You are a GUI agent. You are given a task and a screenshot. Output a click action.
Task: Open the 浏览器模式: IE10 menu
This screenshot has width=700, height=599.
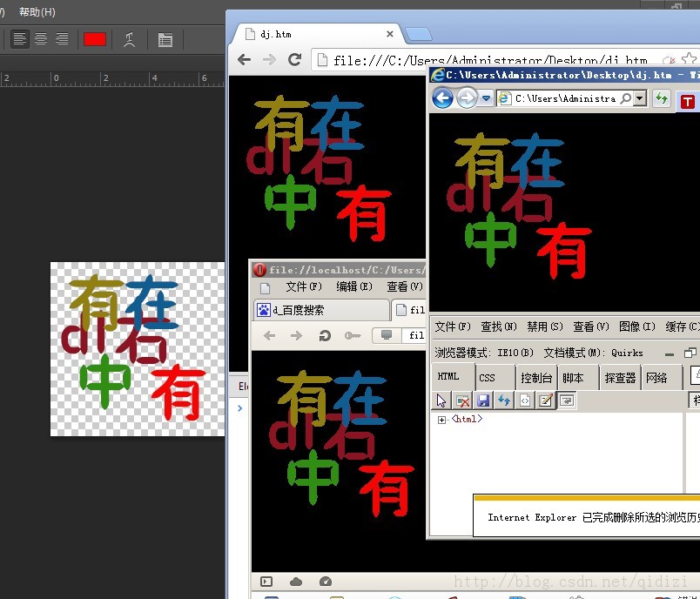point(484,353)
